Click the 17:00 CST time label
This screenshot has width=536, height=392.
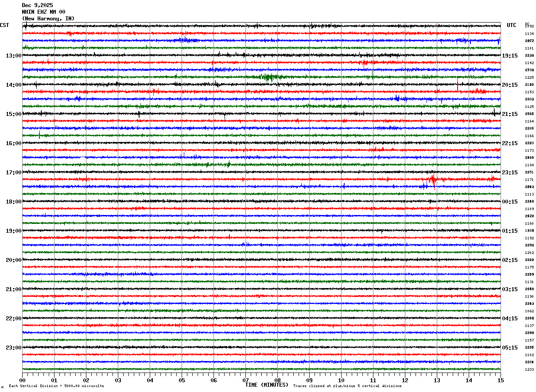[x=14, y=173]
